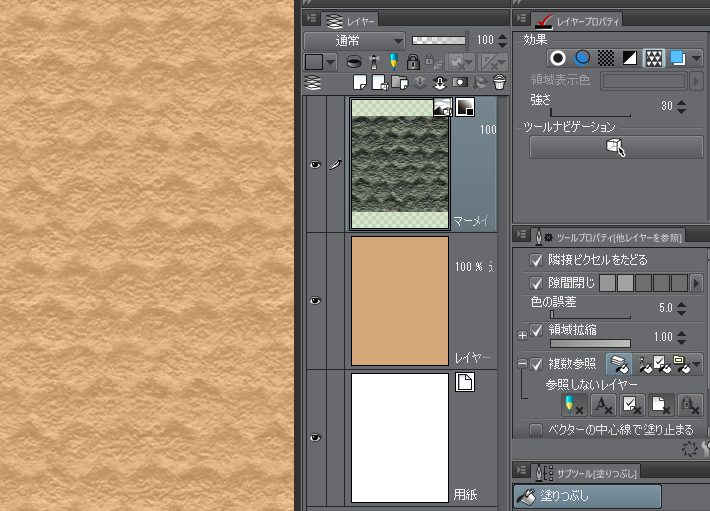Click the exclude draft layer pencil icon
710x511 pixels.
tap(575, 404)
